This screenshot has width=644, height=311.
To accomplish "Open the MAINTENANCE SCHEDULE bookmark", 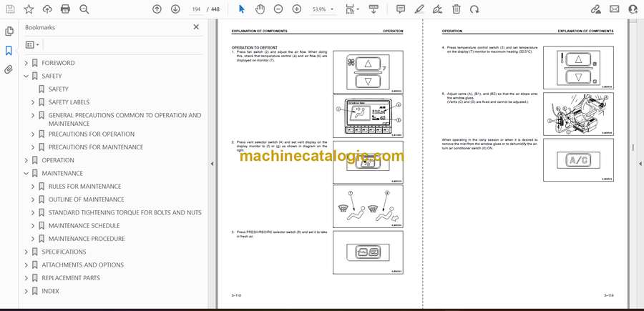I will 84,226.
